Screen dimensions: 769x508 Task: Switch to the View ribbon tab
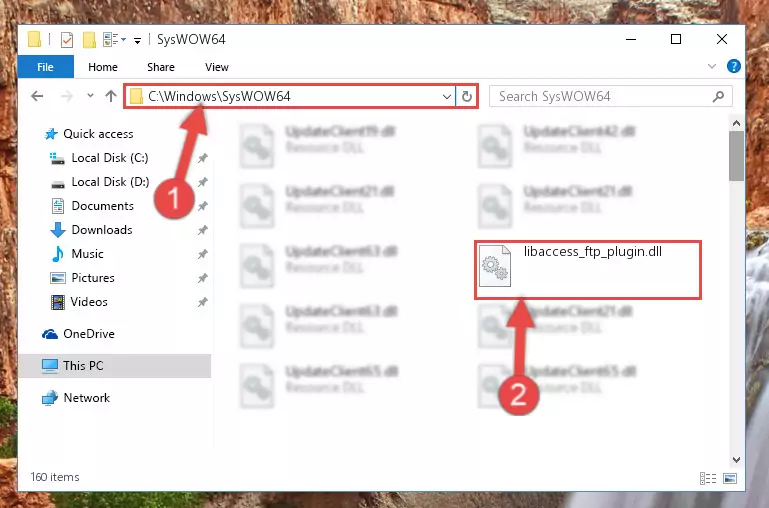coord(217,67)
